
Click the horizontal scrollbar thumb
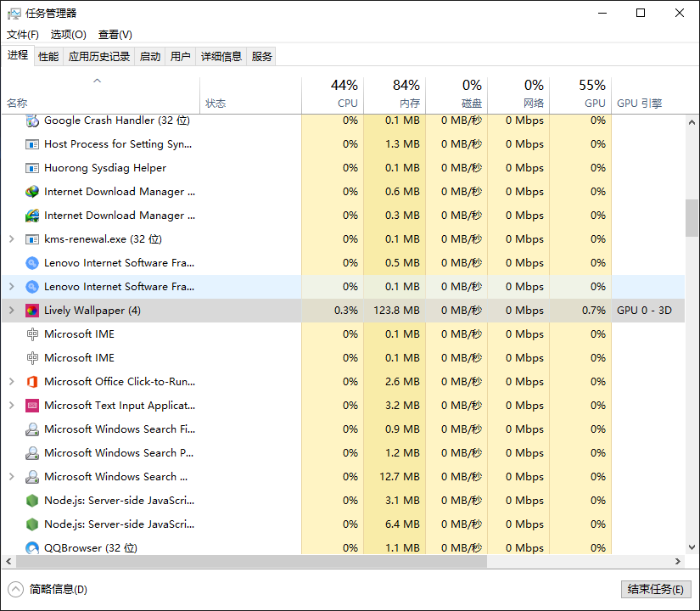click(x=251, y=562)
